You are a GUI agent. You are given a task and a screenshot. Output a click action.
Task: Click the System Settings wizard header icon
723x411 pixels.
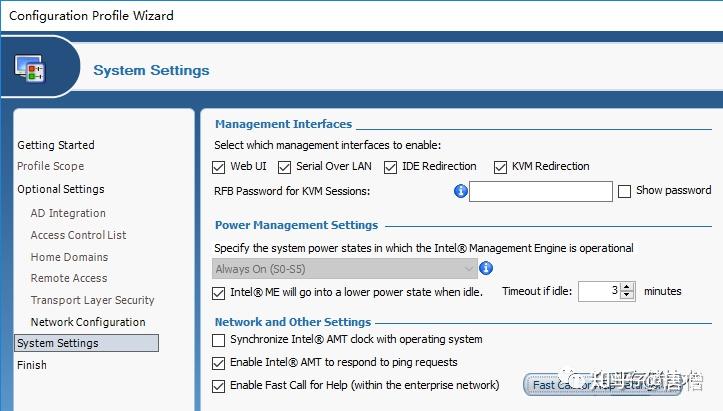coord(27,69)
